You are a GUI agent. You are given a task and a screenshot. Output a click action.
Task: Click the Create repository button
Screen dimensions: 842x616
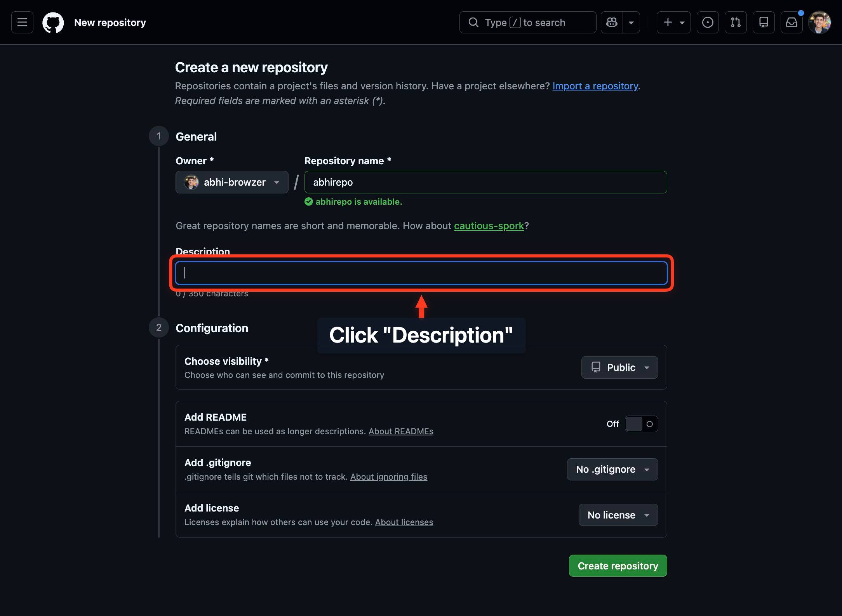point(618,566)
